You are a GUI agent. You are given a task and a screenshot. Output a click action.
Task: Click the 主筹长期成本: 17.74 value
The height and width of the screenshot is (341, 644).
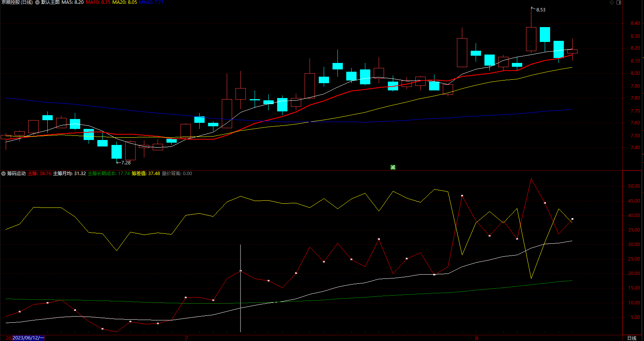tap(109, 174)
